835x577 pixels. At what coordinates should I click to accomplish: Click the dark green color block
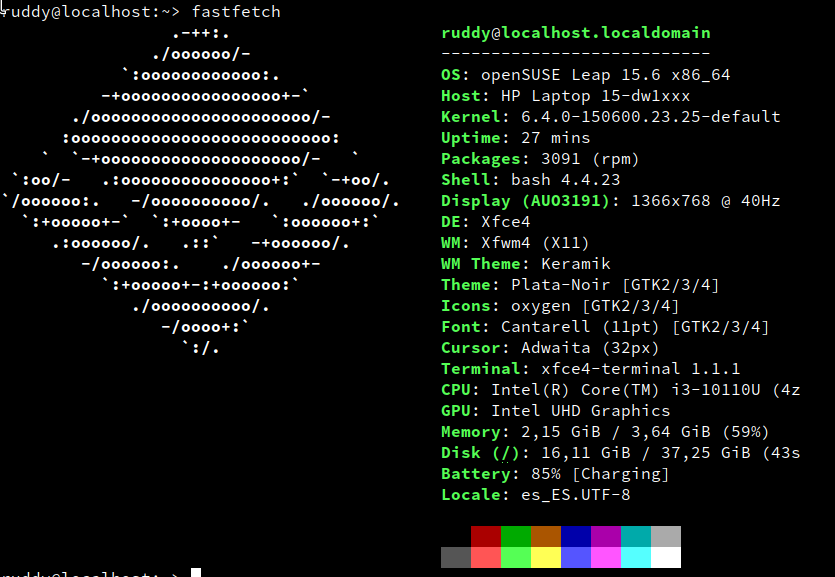[x=516, y=537]
